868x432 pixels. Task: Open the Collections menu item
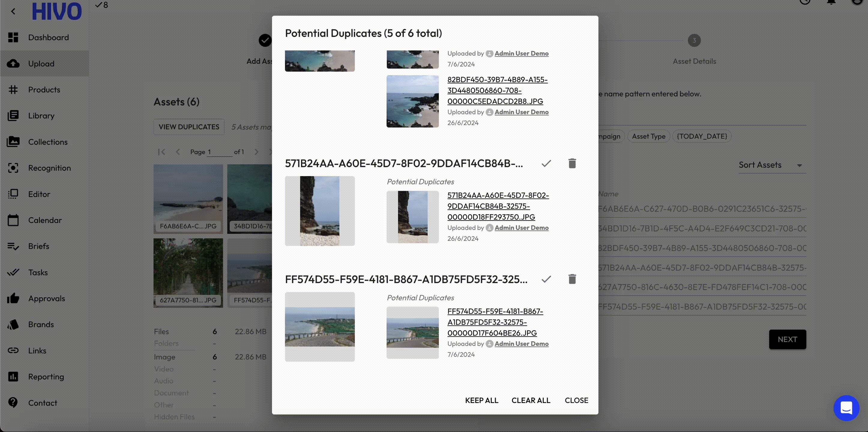tap(47, 142)
